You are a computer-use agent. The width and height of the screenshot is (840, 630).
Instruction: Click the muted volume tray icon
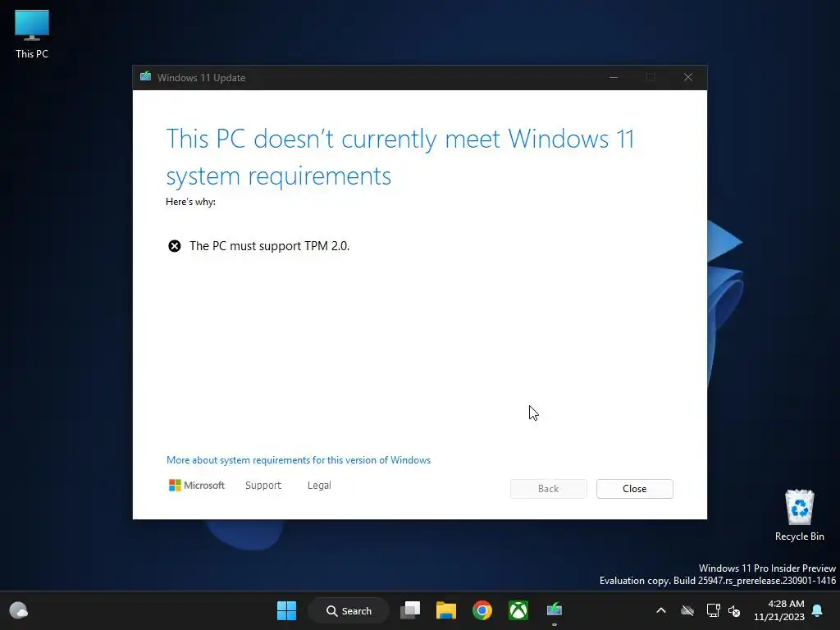coord(734,610)
